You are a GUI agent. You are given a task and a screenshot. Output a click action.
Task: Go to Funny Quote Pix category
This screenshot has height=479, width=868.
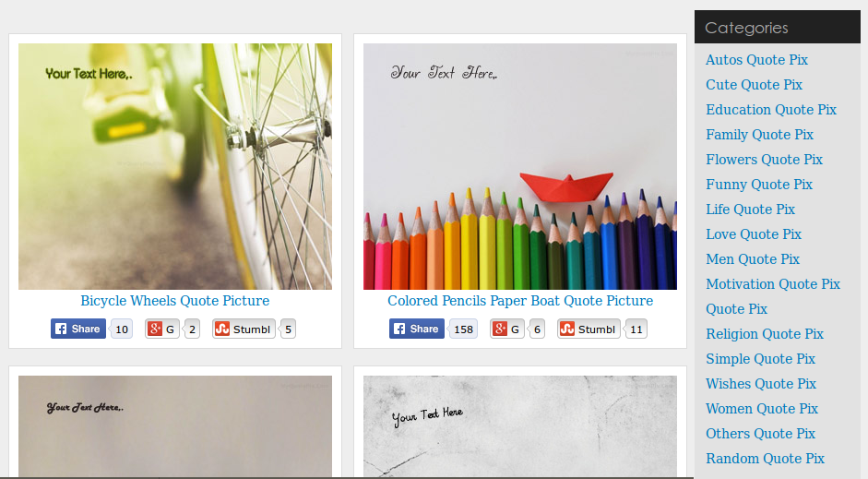tap(759, 185)
